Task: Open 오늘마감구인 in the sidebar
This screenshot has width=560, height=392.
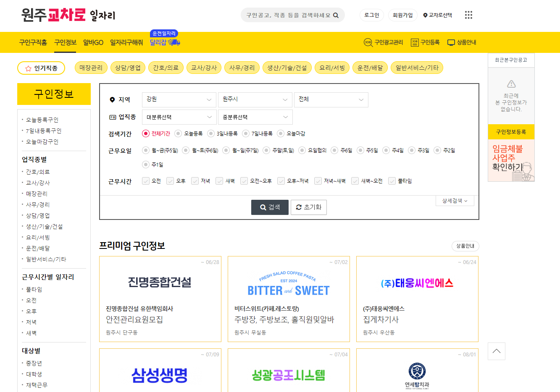Action: tap(42, 142)
